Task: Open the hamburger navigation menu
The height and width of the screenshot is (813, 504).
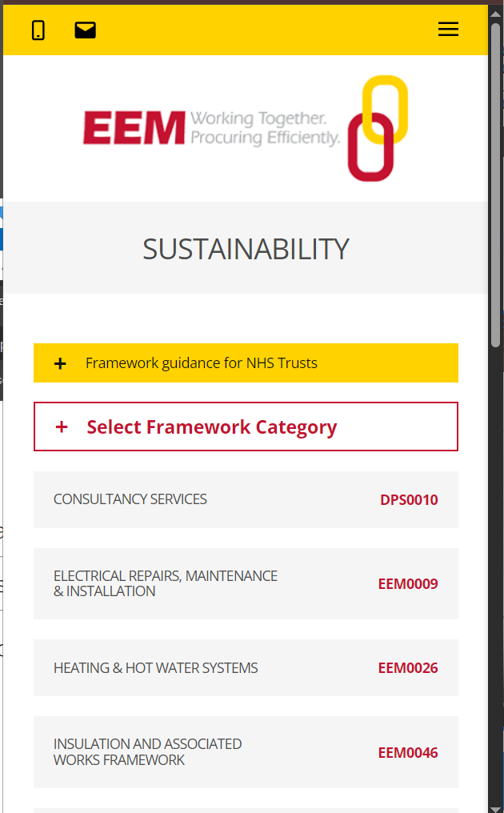Action: pyautogui.click(x=448, y=30)
